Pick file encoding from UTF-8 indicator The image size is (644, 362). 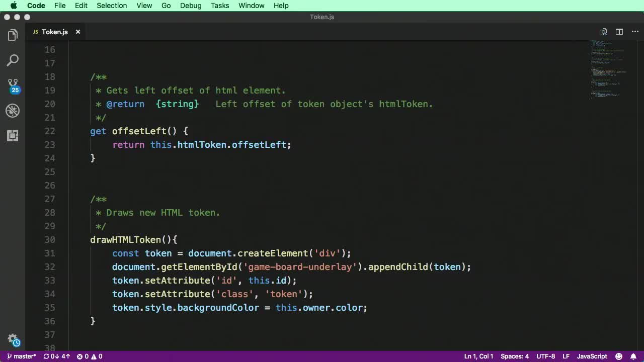point(545,356)
